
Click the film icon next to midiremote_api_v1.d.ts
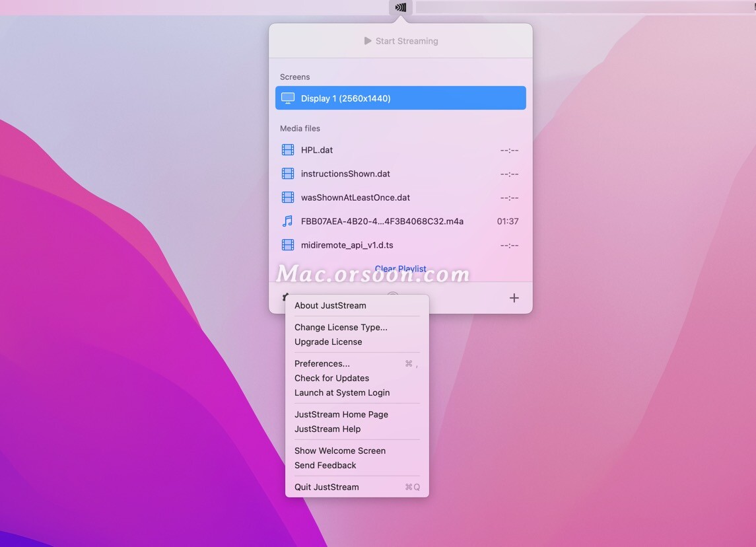(x=288, y=245)
